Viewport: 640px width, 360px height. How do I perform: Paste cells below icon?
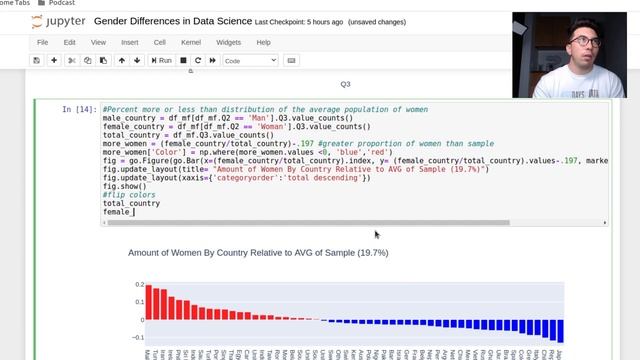103,60
